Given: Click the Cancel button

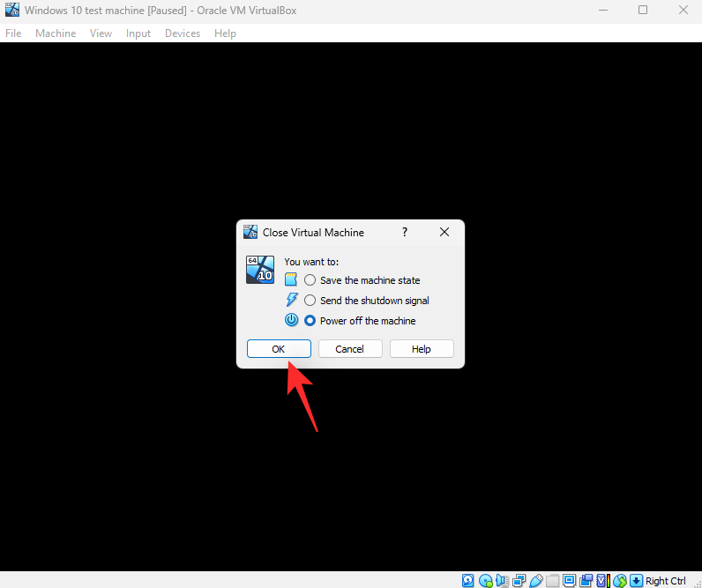Looking at the screenshot, I should (x=350, y=348).
